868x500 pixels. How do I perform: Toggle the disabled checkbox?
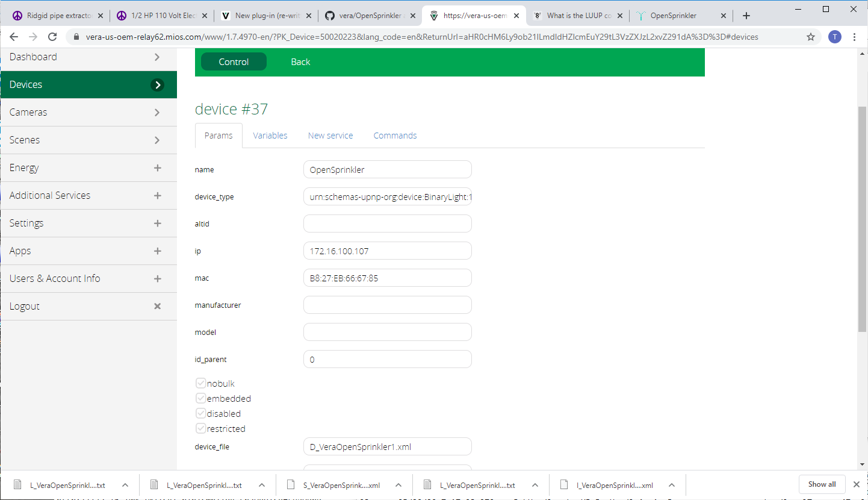pos(201,414)
